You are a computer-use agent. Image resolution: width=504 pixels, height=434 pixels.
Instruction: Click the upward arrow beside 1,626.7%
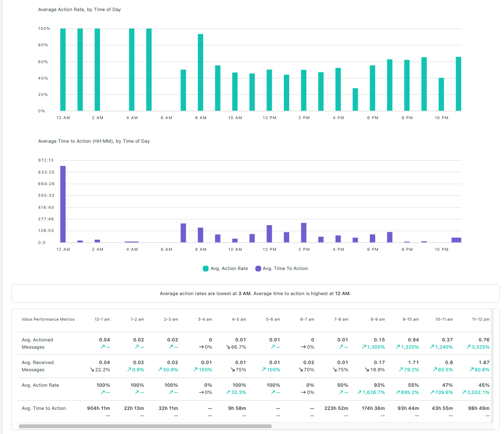[360, 393]
